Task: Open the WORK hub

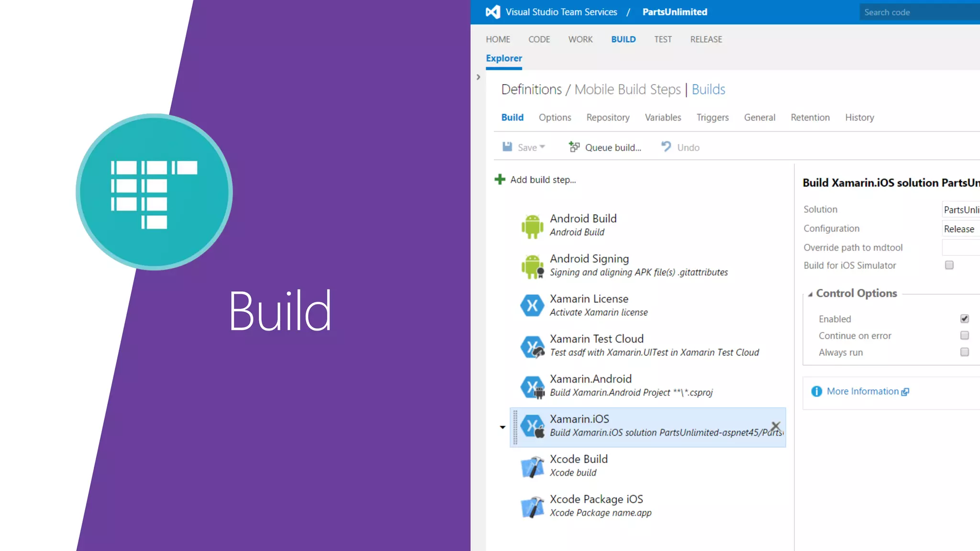Action: pos(580,39)
